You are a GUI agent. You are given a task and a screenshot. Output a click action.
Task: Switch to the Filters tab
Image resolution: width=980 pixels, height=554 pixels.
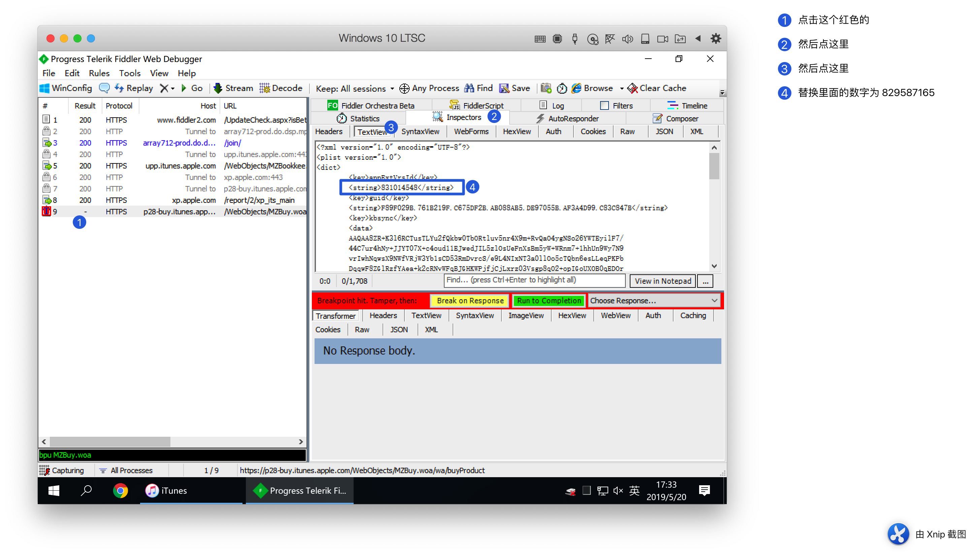[x=616, y=105]
